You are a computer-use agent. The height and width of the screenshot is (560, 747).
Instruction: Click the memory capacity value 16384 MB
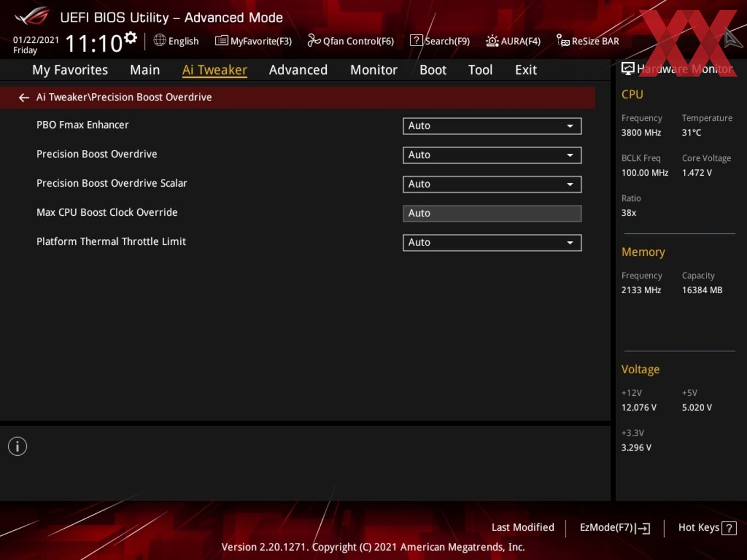pos(702,290)
